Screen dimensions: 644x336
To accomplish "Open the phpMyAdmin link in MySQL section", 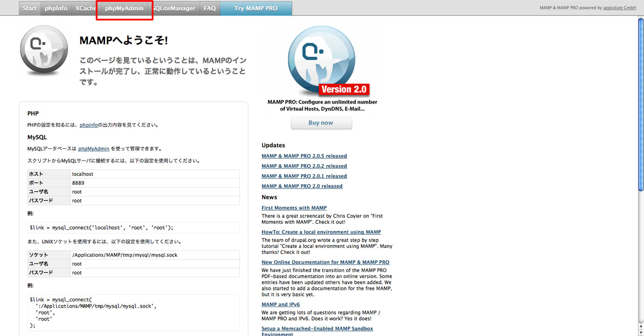I will click(x=94, y=149).
